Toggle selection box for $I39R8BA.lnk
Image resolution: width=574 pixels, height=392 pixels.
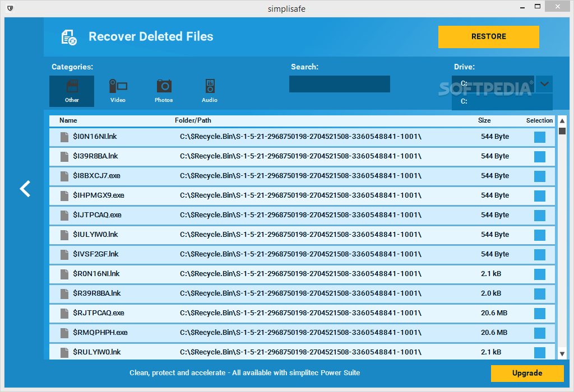(x=540, y=156)
